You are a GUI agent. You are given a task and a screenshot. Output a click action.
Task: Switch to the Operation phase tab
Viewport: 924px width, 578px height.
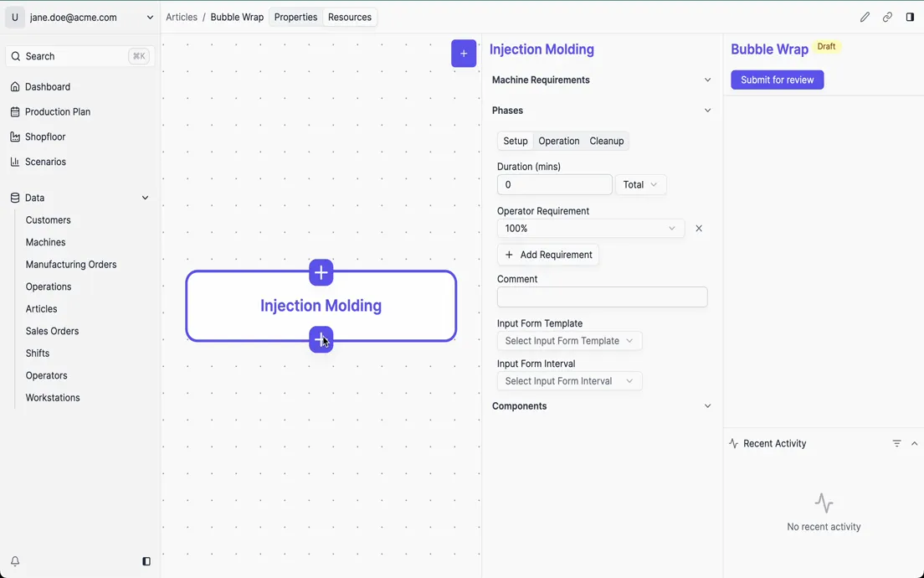point(558,142)
